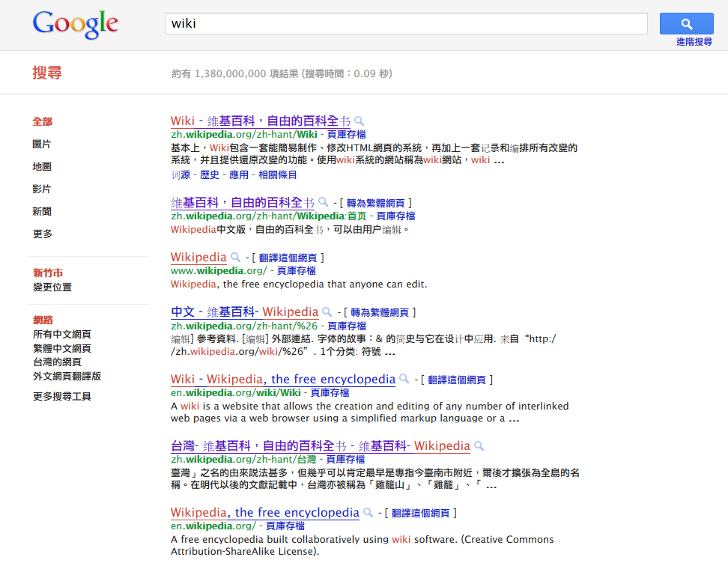Image resolution: width=728 pixels, height=572 pixels.
Task: Switch to 地圖 search category
Action: (43, 166)
